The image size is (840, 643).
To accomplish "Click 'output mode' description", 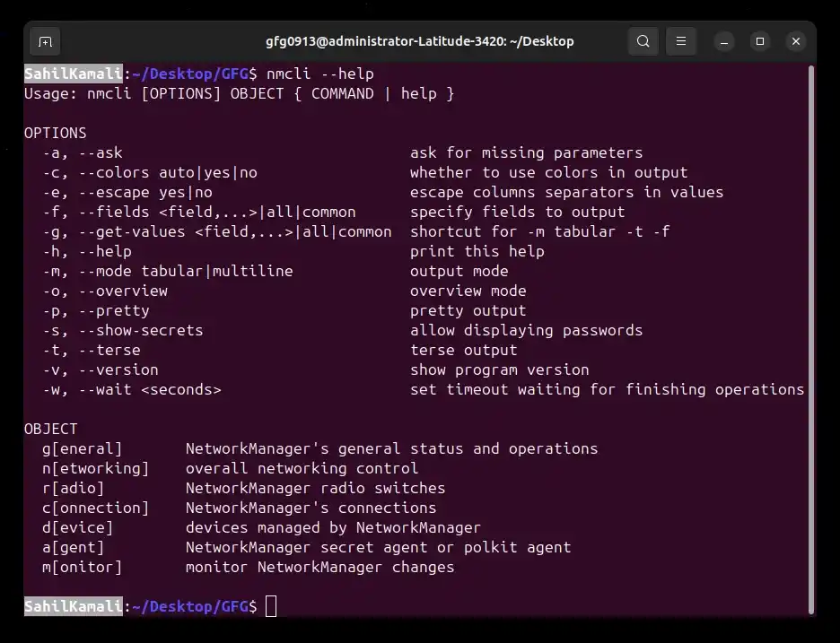I will pyautogui.click(x=459, y=271).
